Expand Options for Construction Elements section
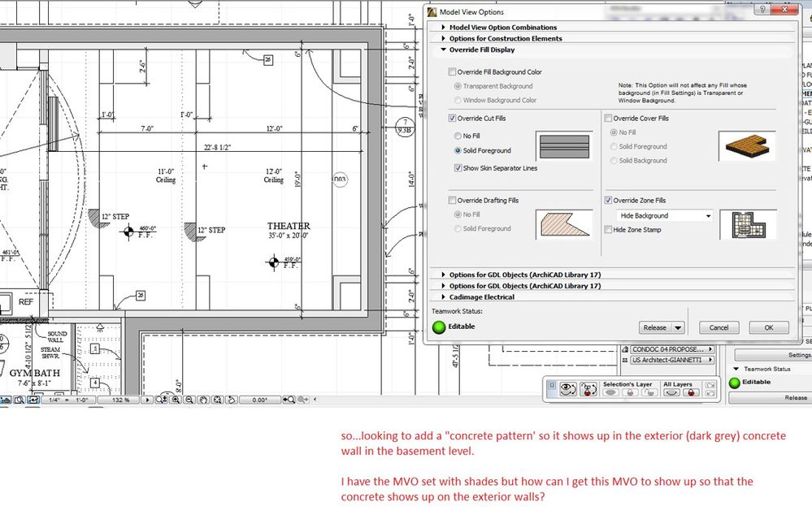 [443, 38]
